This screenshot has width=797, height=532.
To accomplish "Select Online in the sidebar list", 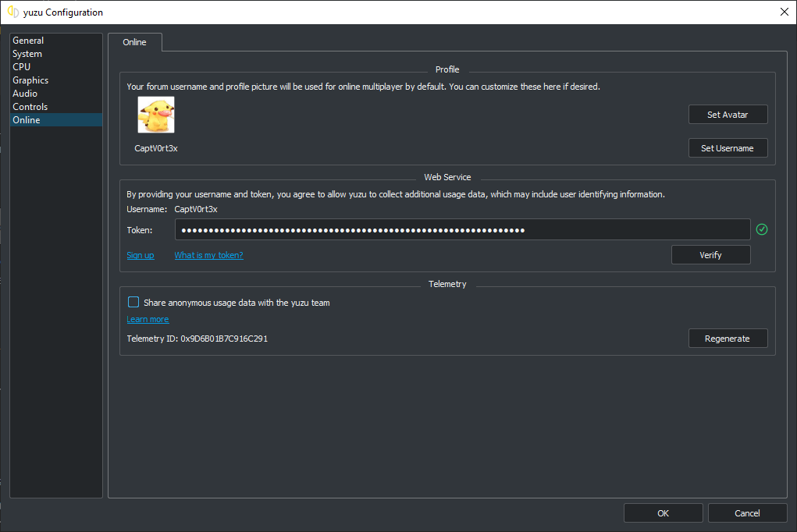I will pos(56,120).
